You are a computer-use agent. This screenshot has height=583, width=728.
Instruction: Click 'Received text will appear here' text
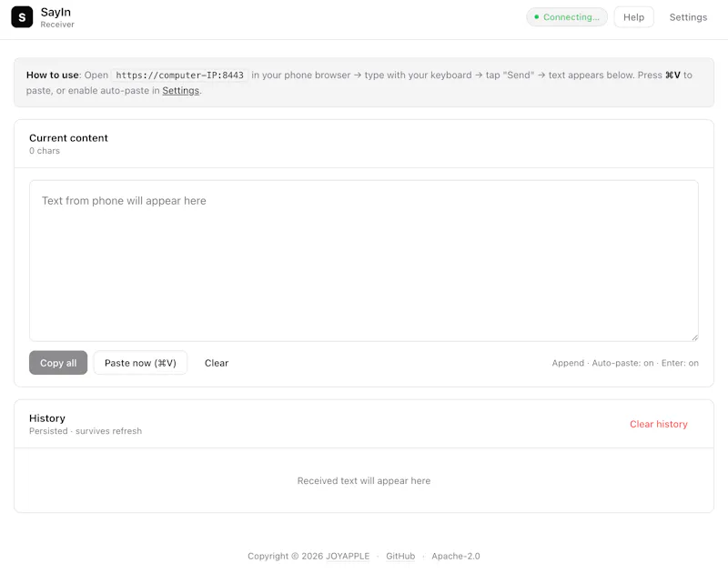pos(363,481)
